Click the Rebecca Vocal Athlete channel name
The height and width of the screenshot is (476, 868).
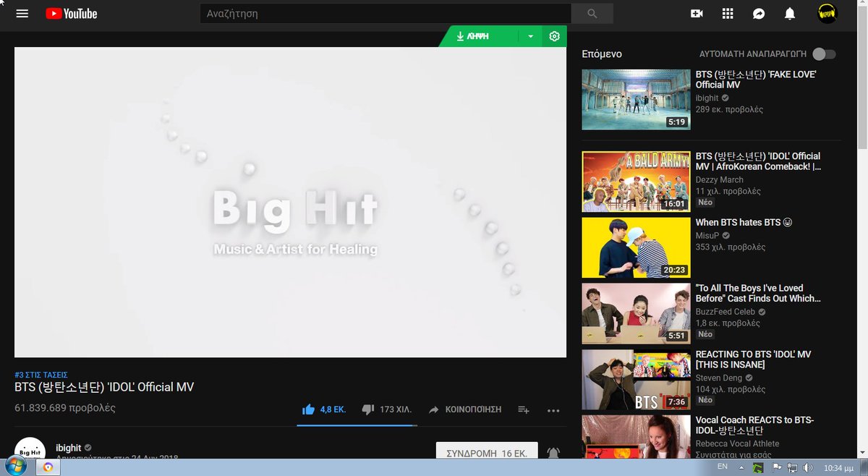738,443
